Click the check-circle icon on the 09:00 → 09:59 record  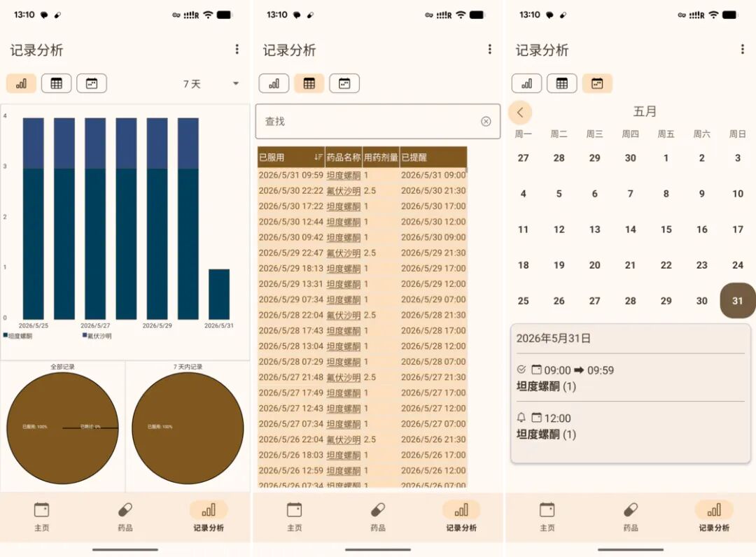(521, 369)
